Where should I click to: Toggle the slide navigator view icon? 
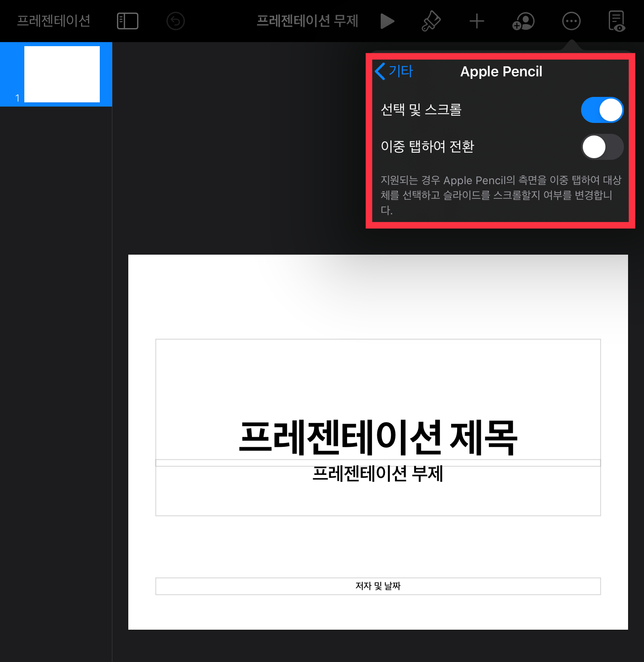[x=127, y=21]
